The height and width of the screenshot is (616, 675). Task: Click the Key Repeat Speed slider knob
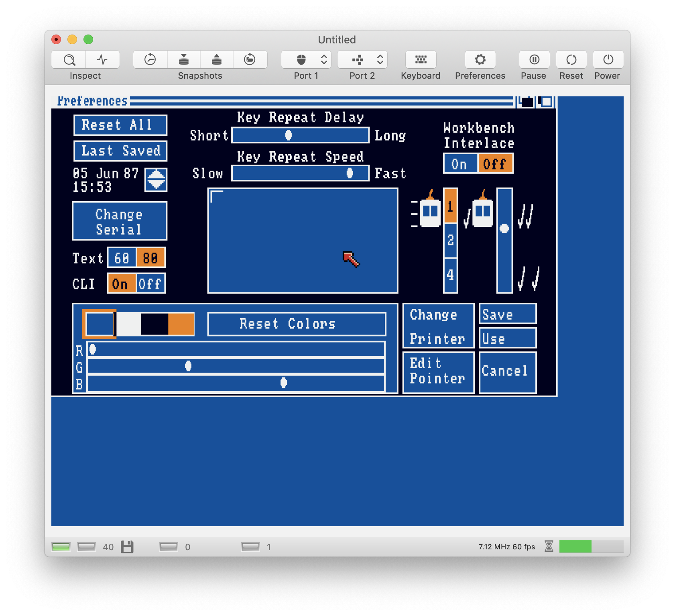click(x=350, y=173)
